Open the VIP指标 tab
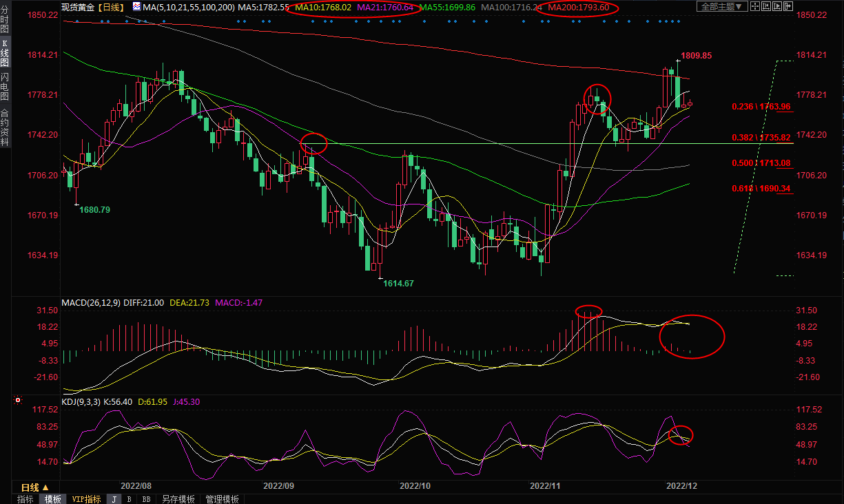 pyautogui.click(x=86, y=499)
